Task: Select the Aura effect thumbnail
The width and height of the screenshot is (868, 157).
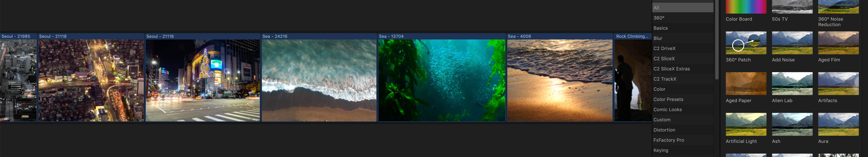Action: [x=838, y=124]
